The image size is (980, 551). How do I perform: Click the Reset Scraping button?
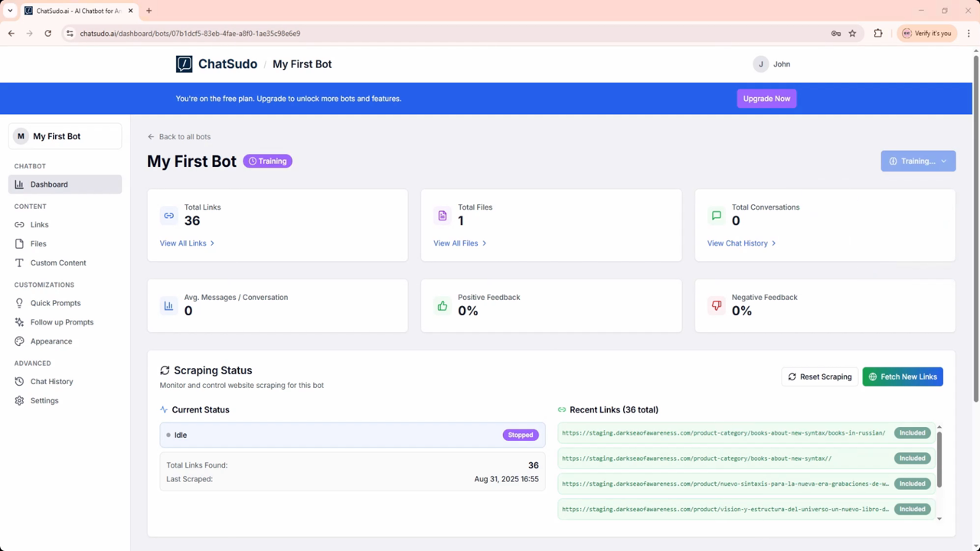tap(819, 377)
